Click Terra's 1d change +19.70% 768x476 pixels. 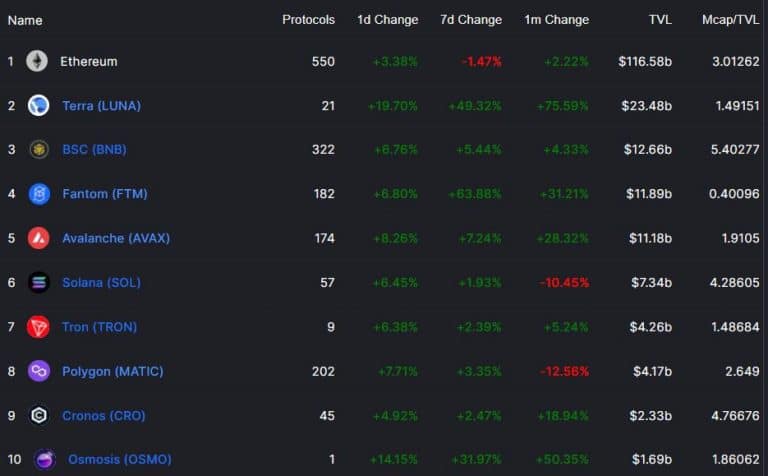pos(393,106)
